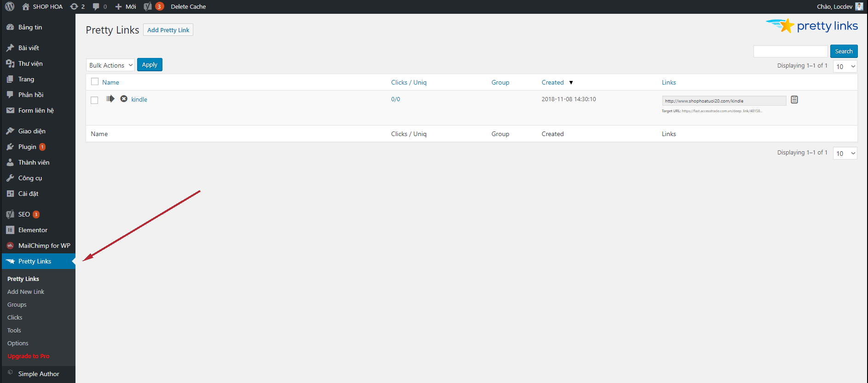Click the kindle Target URL link

click(722, 111)
